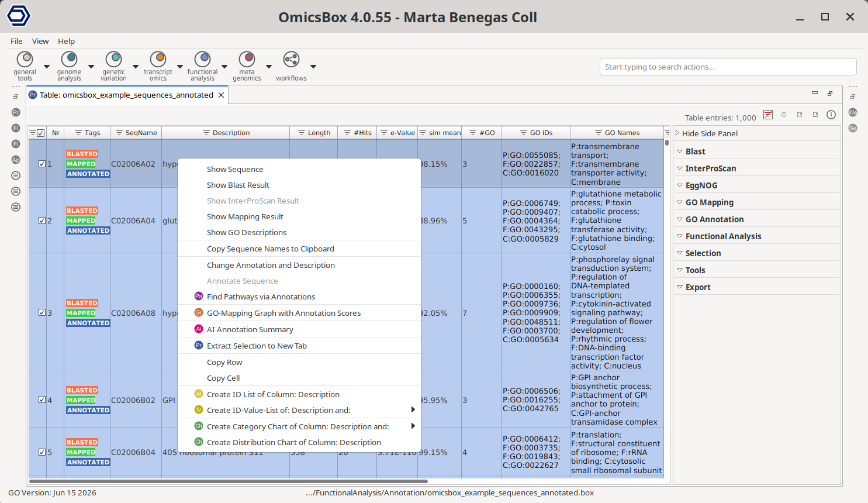
Task: Open the transcriptomics tools
Action: point(158,66)
